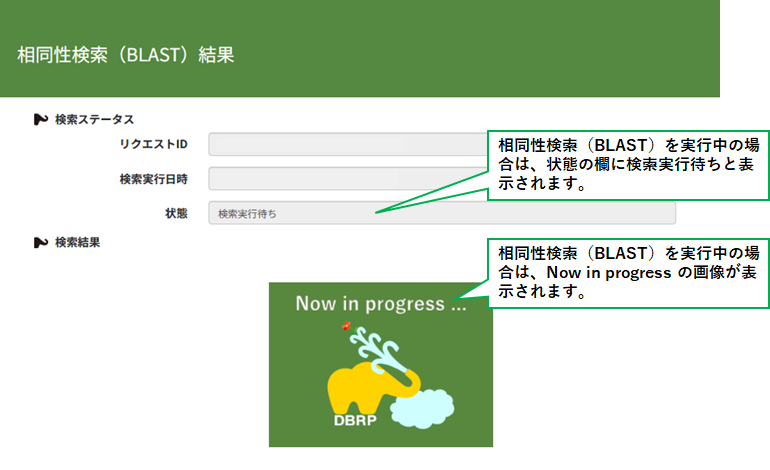Click the 相同性検索（BLAST）結果 page title
770x470 pixels.
[126, 55]
